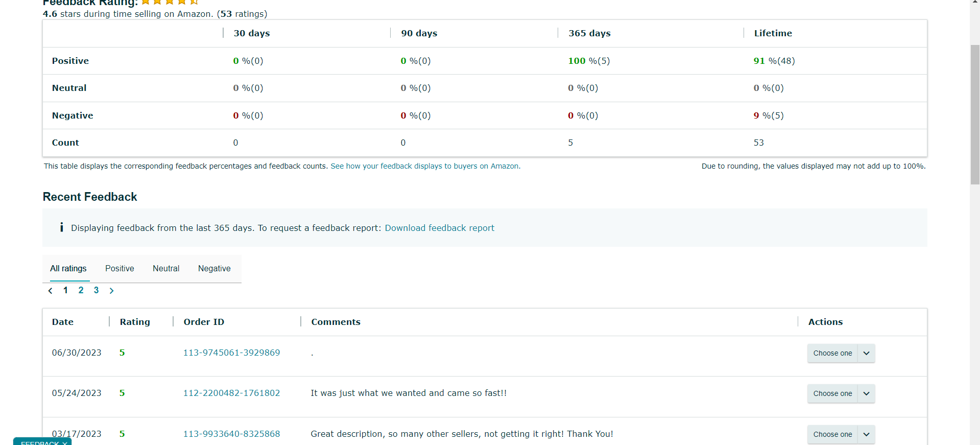Click the Rating column header
980x445 pixels.
(135, 322)
